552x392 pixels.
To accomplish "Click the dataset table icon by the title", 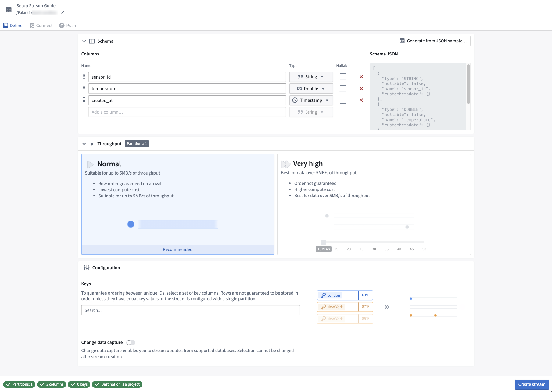I will pos(9,10).
